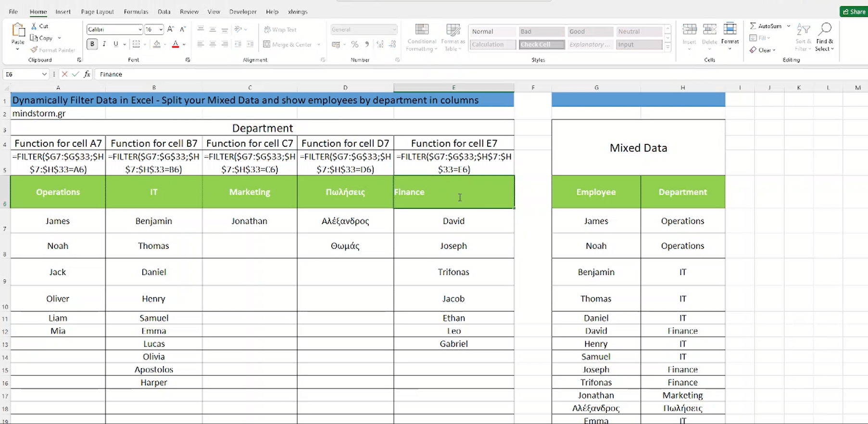The image size is (868, 424).
Task: Click the Increase Font Size icon
Action: click(x=170, y=29)
